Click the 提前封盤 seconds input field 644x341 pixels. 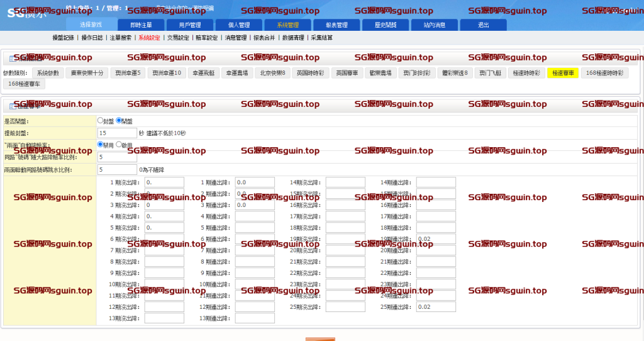pos(117,133)
